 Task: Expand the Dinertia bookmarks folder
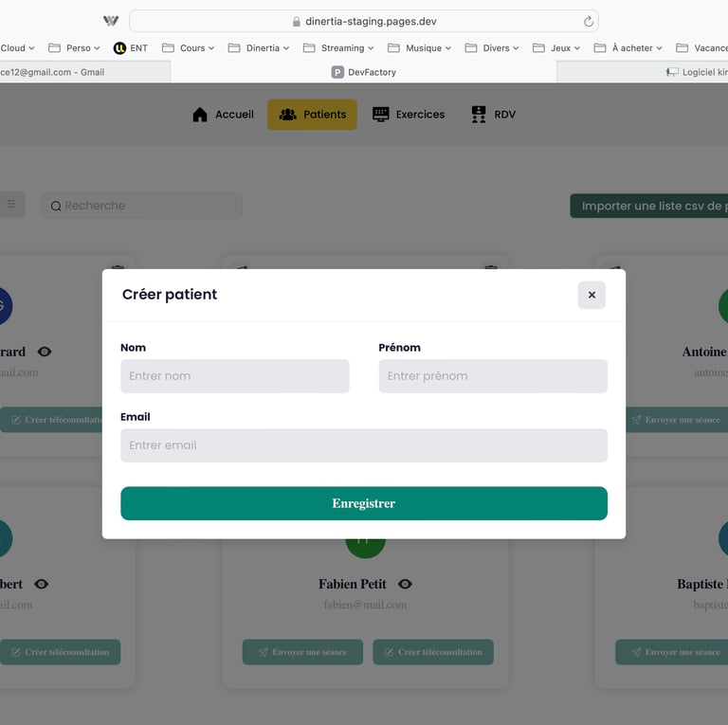[259, 47]
